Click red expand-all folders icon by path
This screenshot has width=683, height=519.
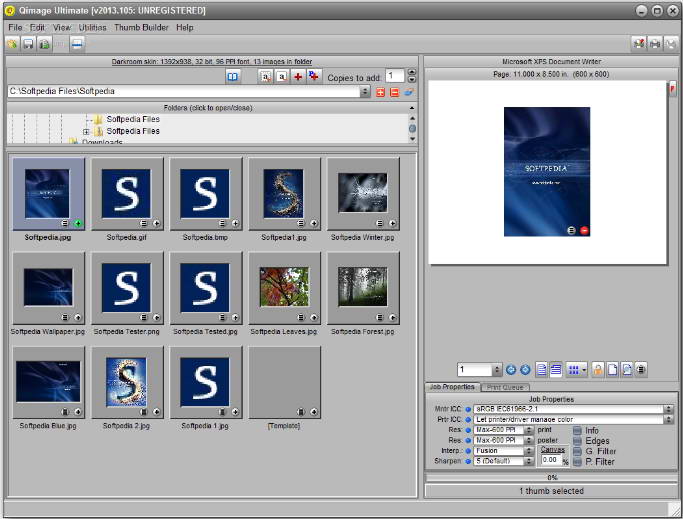[380, 92]
